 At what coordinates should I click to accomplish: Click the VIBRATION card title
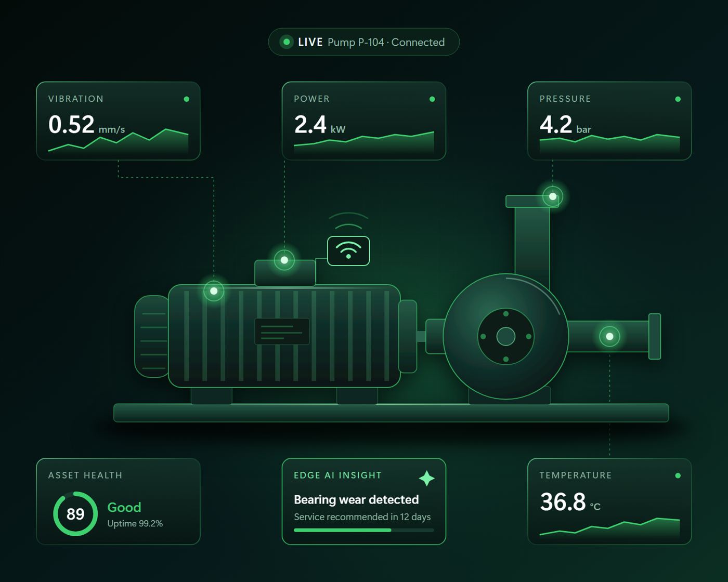pyautogui.click(x=76, y=99)
